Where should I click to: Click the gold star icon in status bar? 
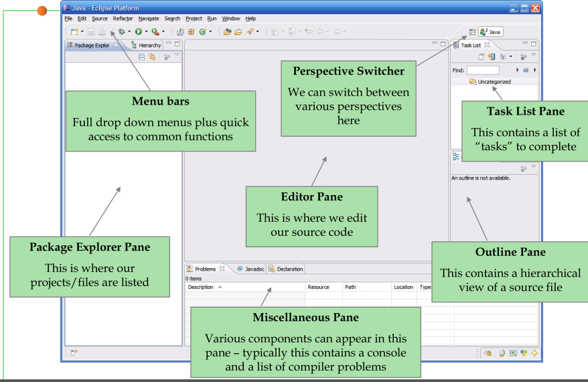point(534,353)
